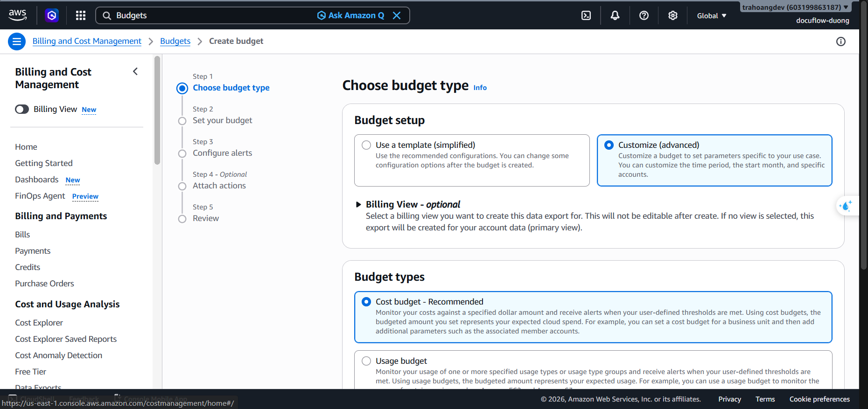Open FinOps Agent in the sidebar
Screen dimensions: 868x409
pyautogui.click(x=40, y=196)
